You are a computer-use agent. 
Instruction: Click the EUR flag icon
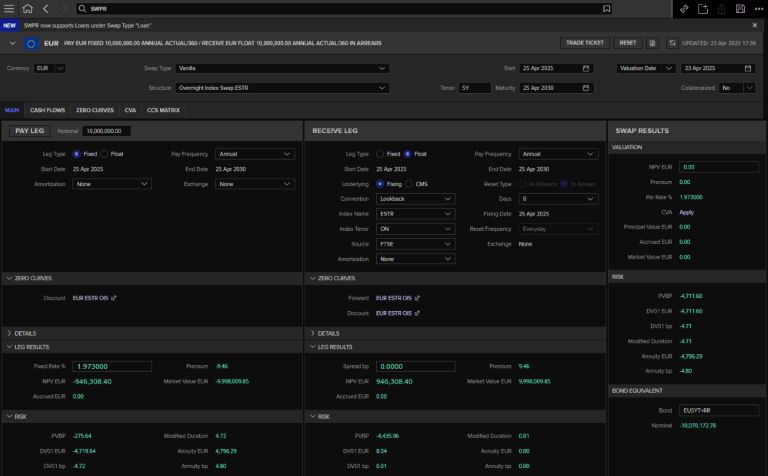coord(31,43)
